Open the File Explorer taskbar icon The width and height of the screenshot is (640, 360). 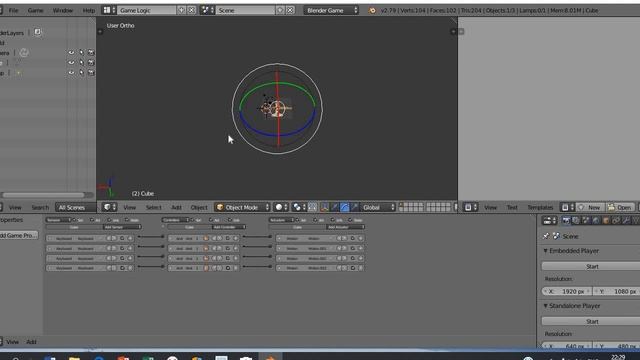[x=74, y=358]
